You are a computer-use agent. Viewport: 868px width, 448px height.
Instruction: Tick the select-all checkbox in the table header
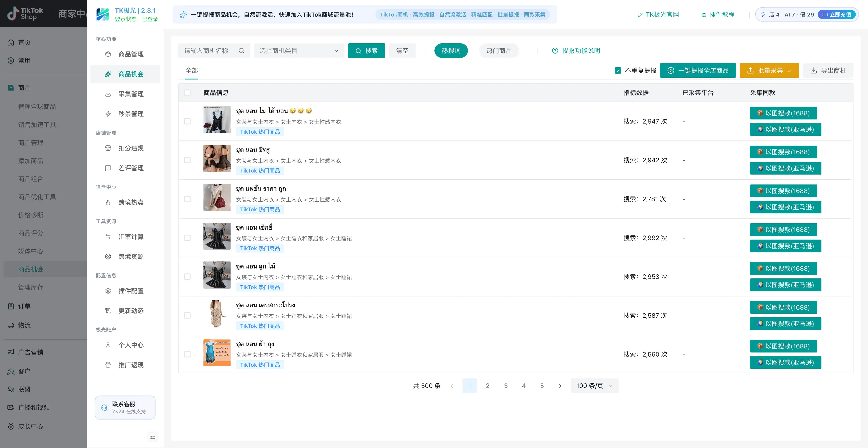click(187, 93)
